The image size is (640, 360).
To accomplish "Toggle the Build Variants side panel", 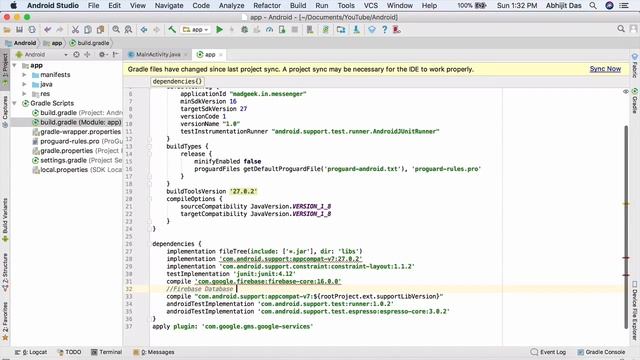I will click(5, 220).
